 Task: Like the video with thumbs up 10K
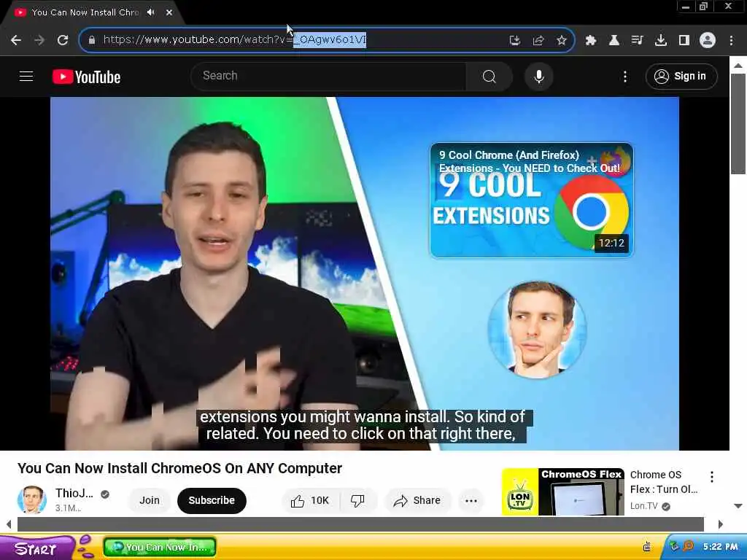pos(309,500)
